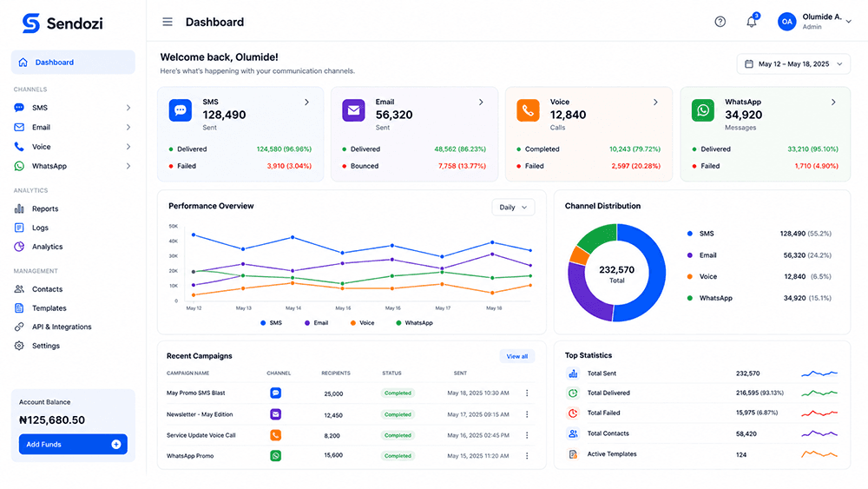Screen dimensions: 868x489
Task: Open more options for Service Update Voice Call
Action: click(527, 435)
